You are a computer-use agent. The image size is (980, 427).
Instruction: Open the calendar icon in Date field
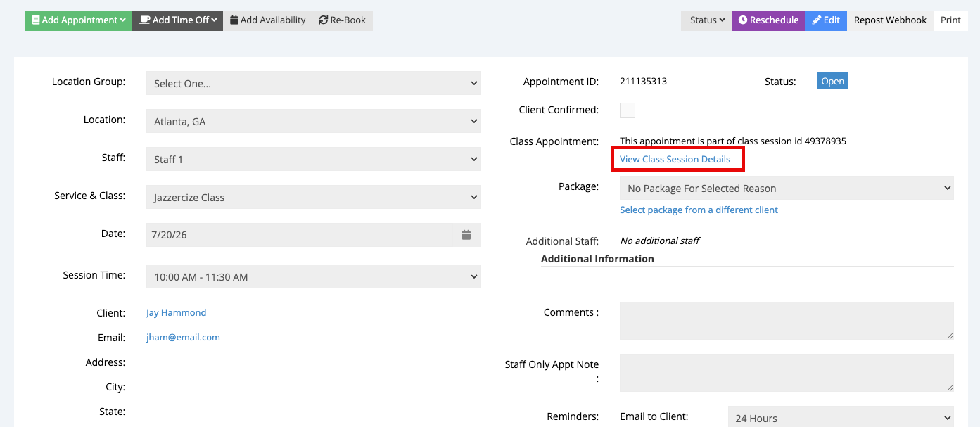click(466, 235)
